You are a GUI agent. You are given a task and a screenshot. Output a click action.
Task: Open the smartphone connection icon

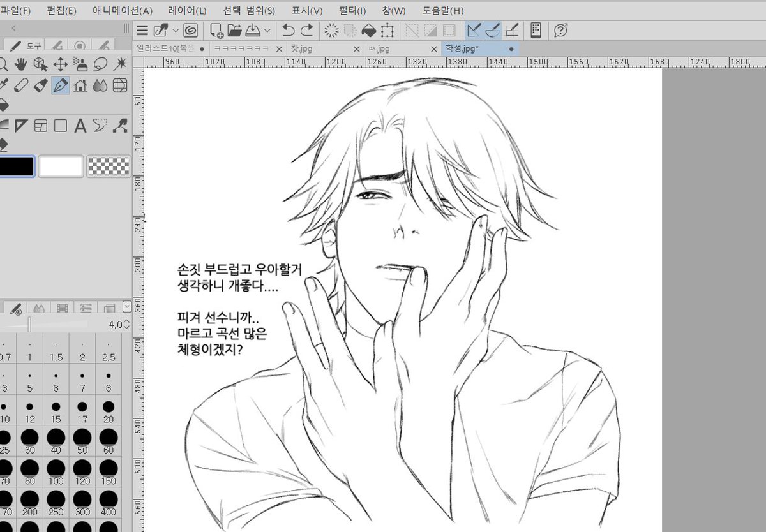point(536,30)
